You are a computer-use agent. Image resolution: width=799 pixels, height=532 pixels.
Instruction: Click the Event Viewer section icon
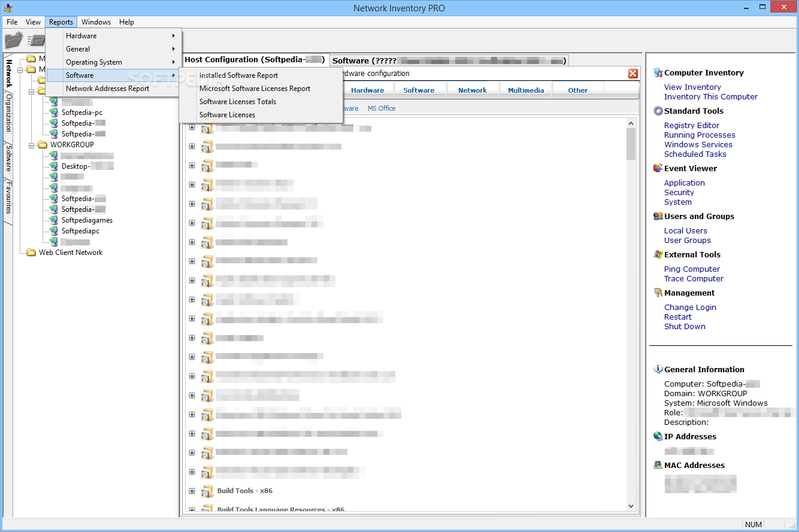point(658,169)
